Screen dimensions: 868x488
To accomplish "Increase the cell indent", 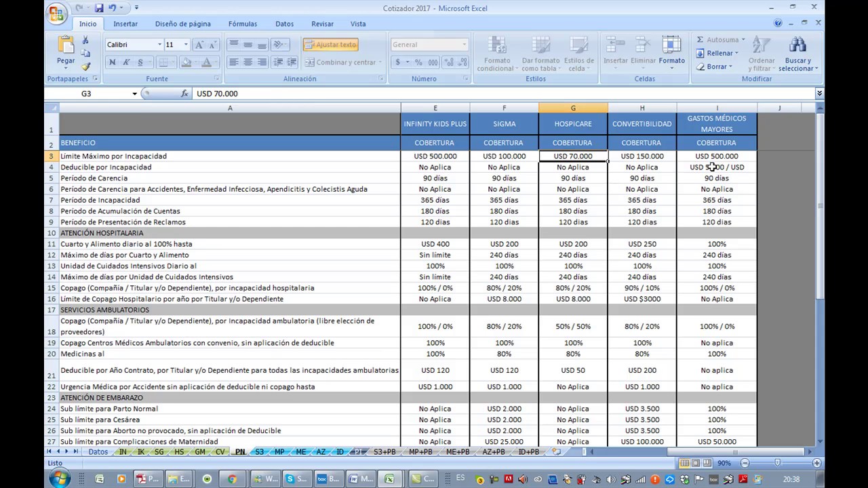I will point(292,62).
